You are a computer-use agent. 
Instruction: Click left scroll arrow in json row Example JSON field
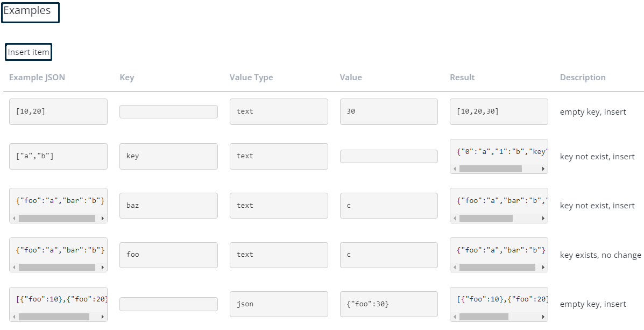(14, 317)
